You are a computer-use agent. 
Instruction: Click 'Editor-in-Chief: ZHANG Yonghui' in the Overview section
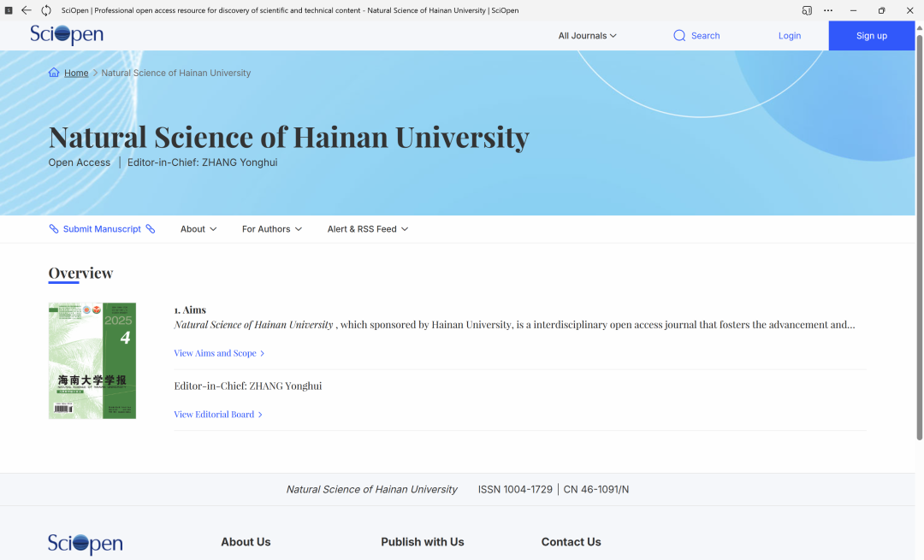click(248, 386)
